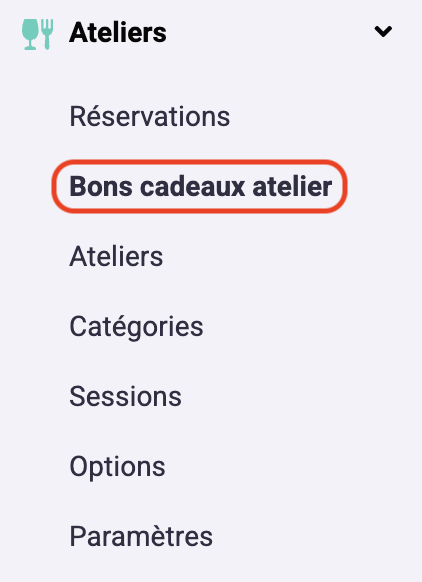This screenshot has width=422, height=582.
Task: Collapse the Ateliers section chevron
Action: (383, 32)
